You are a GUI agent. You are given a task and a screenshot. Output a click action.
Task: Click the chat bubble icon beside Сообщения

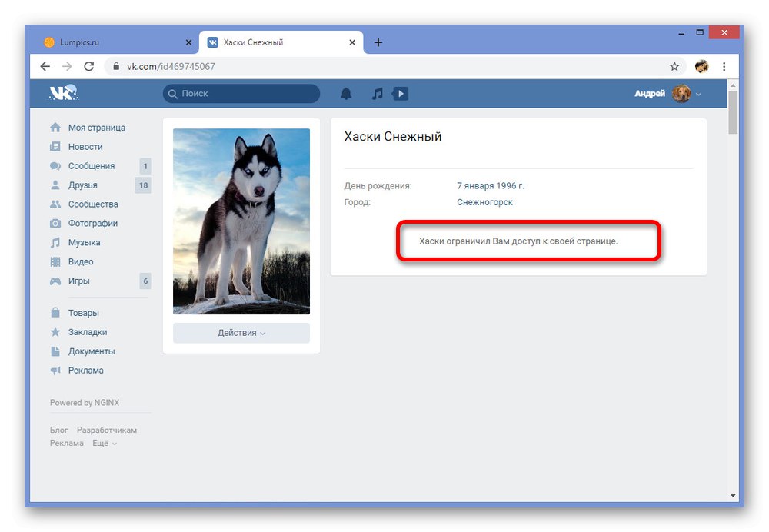pos(55,166)
